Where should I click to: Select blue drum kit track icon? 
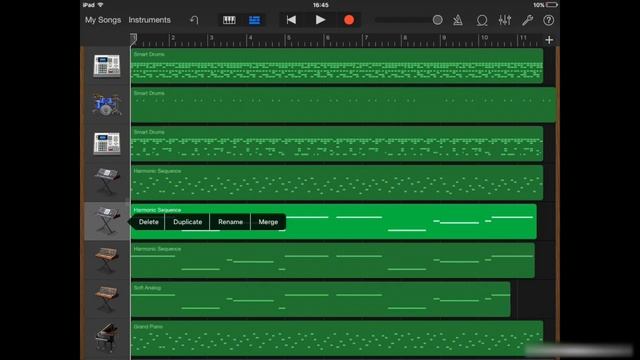click(x=107, y=105)
